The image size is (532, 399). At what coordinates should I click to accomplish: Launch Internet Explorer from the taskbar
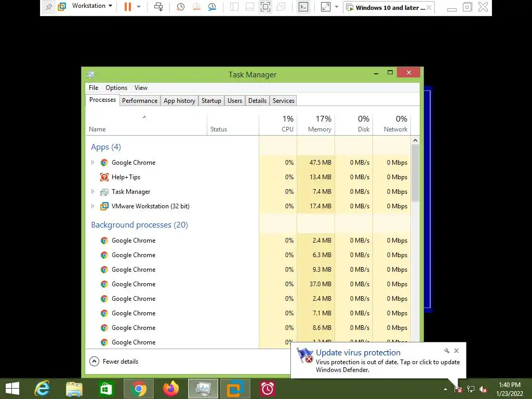click(42, 389)
